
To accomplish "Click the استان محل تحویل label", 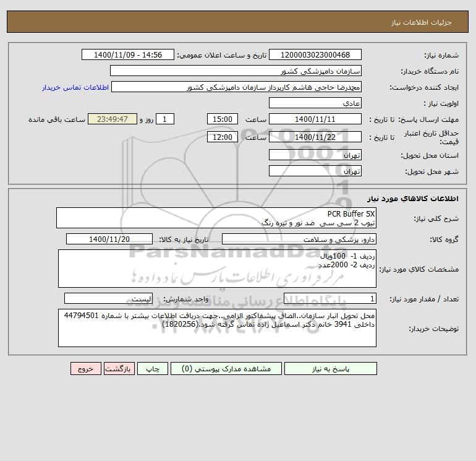I will (430, 155).
